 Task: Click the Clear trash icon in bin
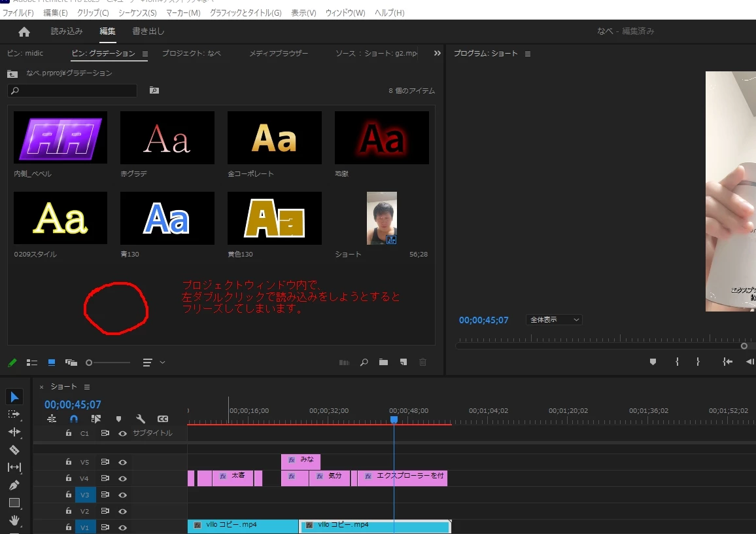[x=423, y=363]
